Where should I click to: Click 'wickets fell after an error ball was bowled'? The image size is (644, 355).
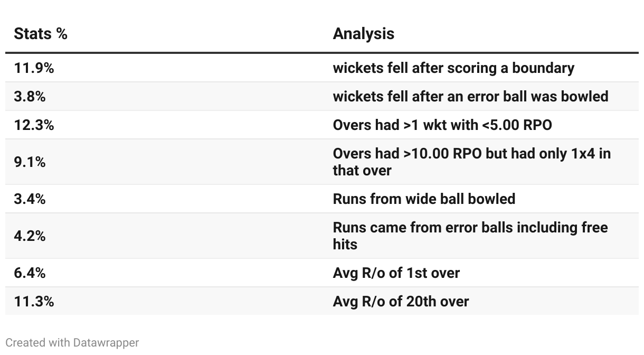point(470,97)
